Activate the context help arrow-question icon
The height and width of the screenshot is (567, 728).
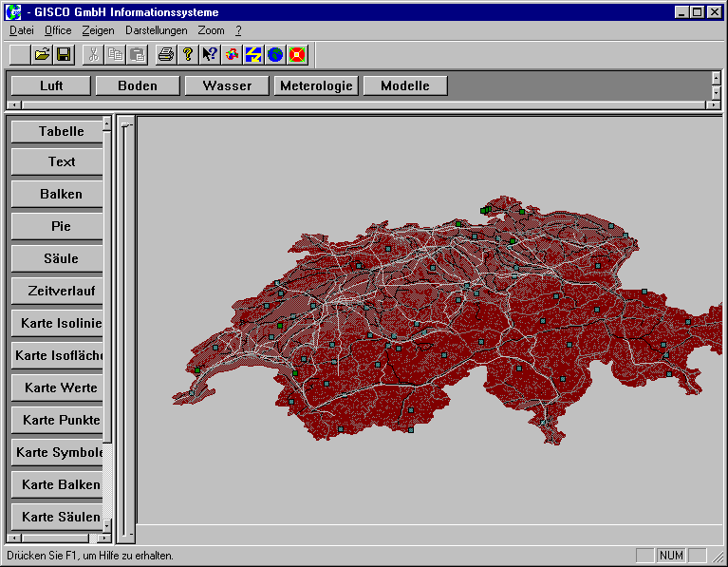click(x=210, y=55)
